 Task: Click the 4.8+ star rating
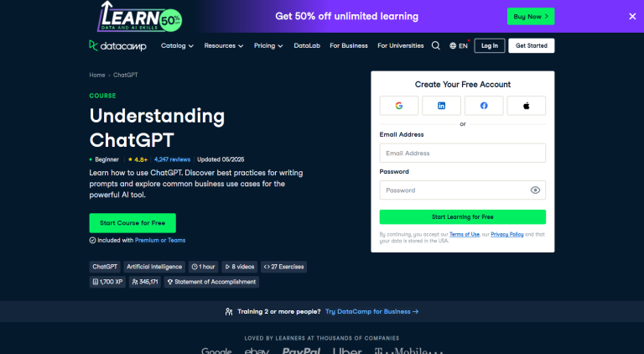point(138,159)
